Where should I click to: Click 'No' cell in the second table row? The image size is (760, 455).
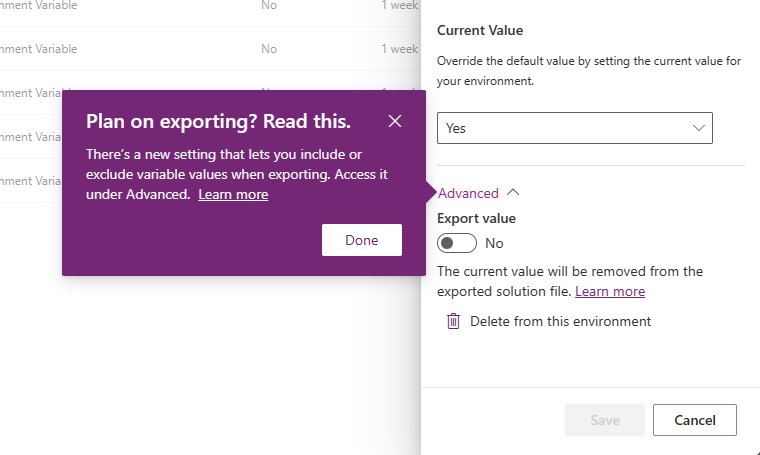click(269, 49)
